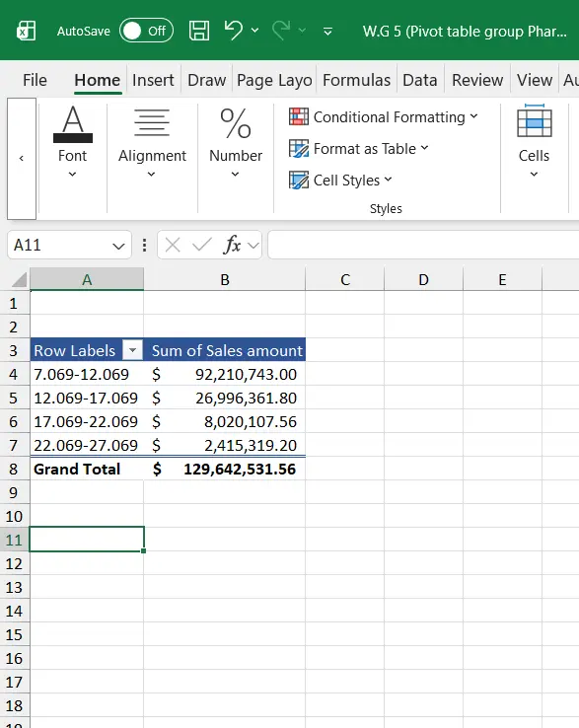Click the Select All corner triangle
The height and width of the screenshot is (728, 579).
coord(19,279)
